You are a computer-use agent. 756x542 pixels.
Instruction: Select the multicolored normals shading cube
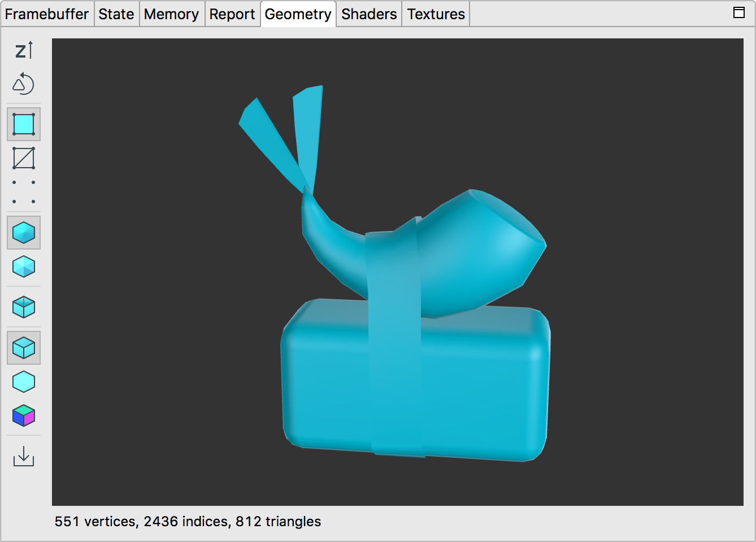[x=24, y=416]
